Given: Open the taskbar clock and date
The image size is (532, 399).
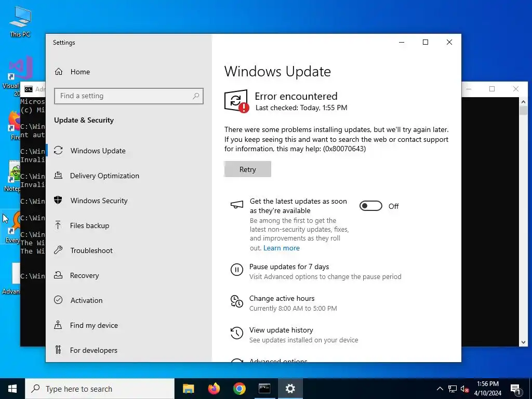Looking at the screenshot, I should click(x=487, y=389).
